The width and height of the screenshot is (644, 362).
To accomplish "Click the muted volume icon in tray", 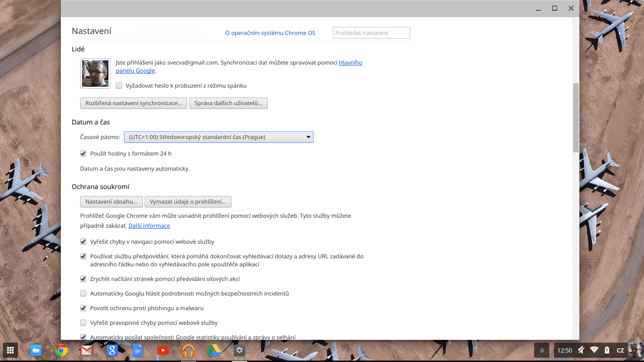I will point(581,350).
